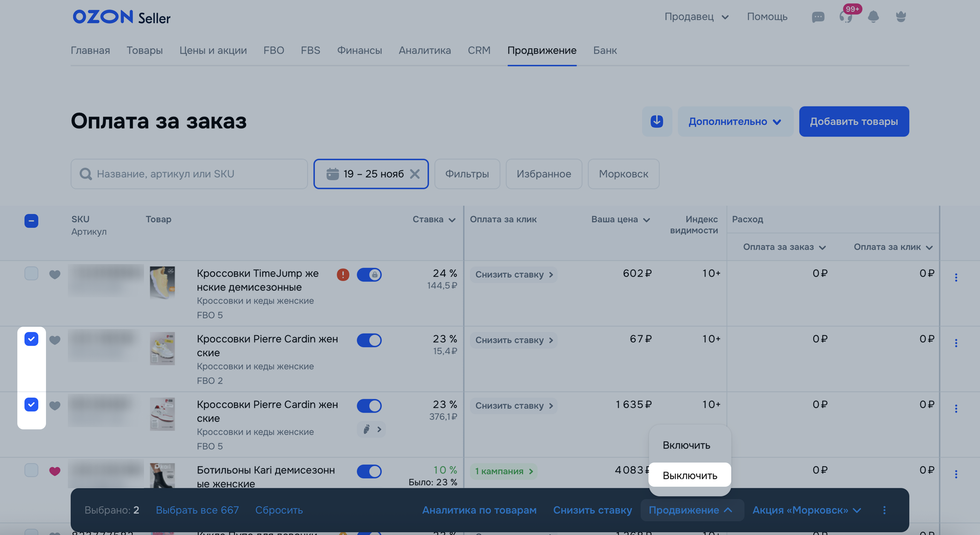Open the Продавец dropdown in header
The width and height of the screenshot is (980, 535).
point(696,17)
